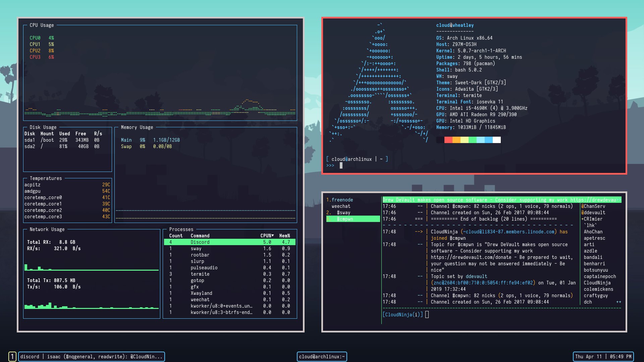Select ChanServ from the user list

click(594, 206)
